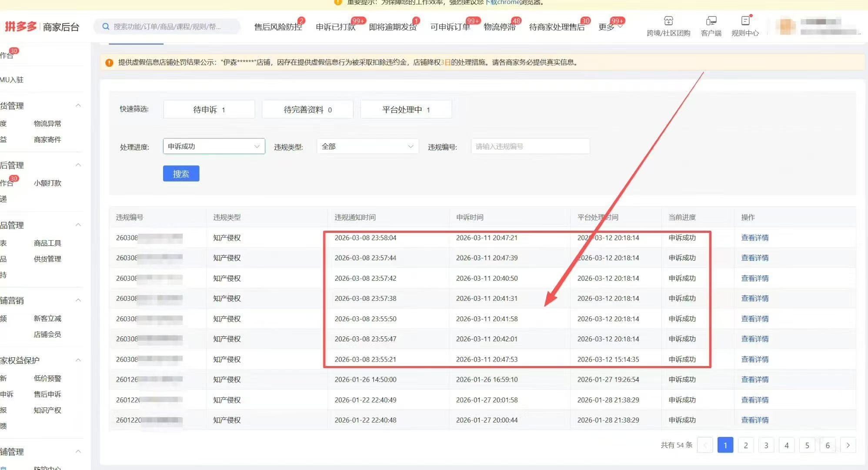868x470 pixels.
Task: Open 物流停滞 in top navigation
Action: (499, 27)
